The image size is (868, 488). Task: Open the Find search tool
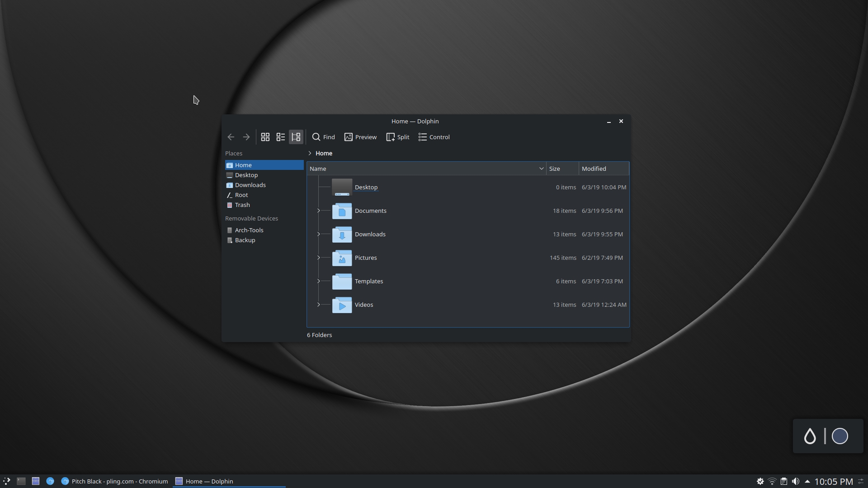click(324, 137)
